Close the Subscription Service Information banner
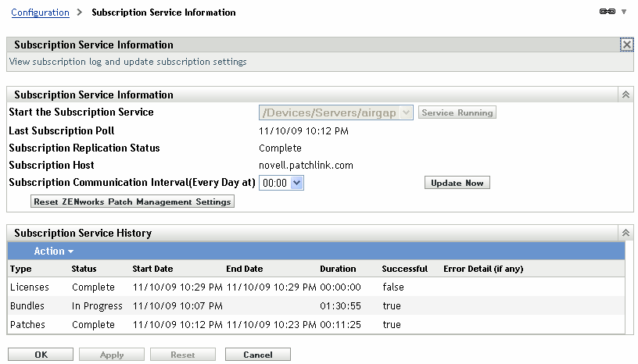638x364 pixels. (626, 45)
